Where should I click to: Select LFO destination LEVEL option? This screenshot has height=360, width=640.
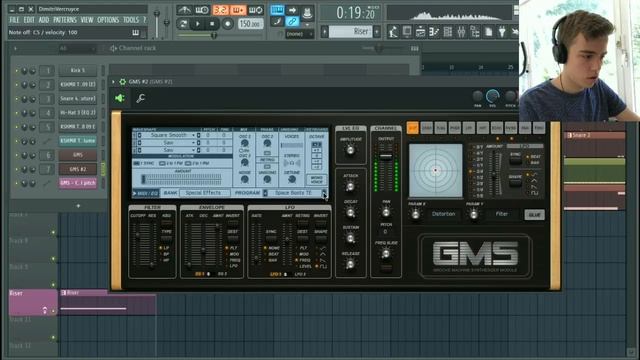click(x=303, y=266)
